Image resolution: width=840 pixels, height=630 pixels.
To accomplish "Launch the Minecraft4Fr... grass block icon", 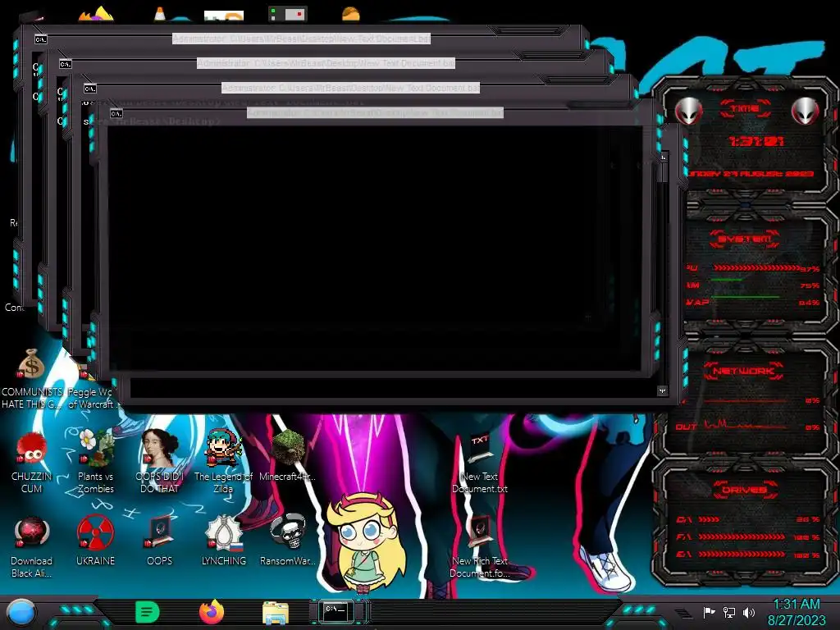I will 288,447.
